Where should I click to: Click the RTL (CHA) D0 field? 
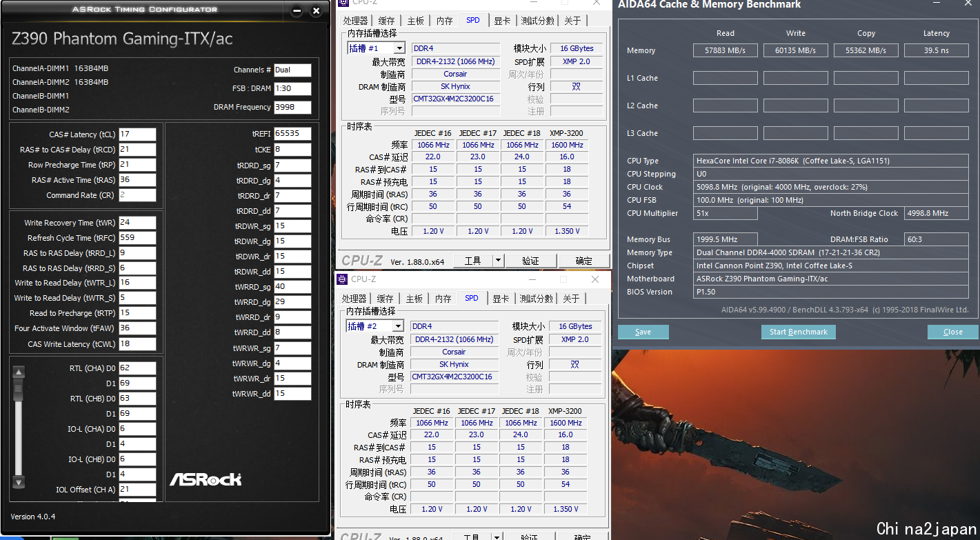[137, 368]
